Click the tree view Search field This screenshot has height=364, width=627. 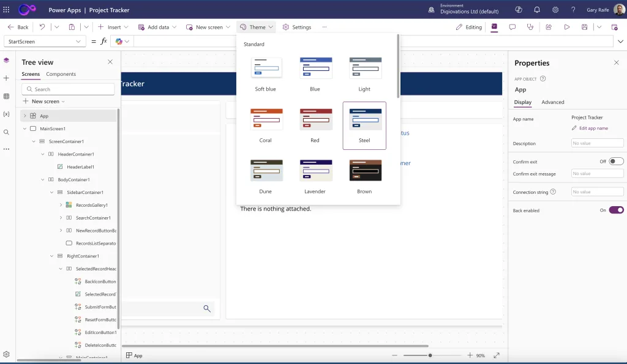(69, 89)
